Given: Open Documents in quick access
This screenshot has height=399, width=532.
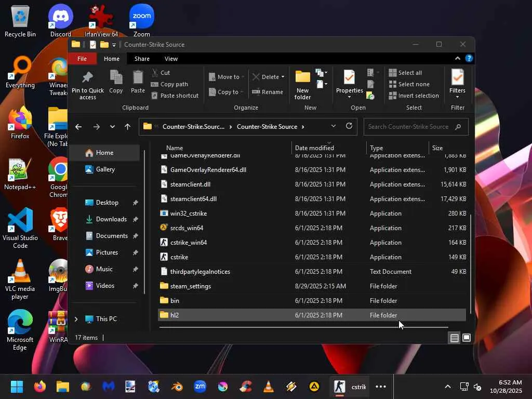Looking at the screenshot, I should (112, 236).
